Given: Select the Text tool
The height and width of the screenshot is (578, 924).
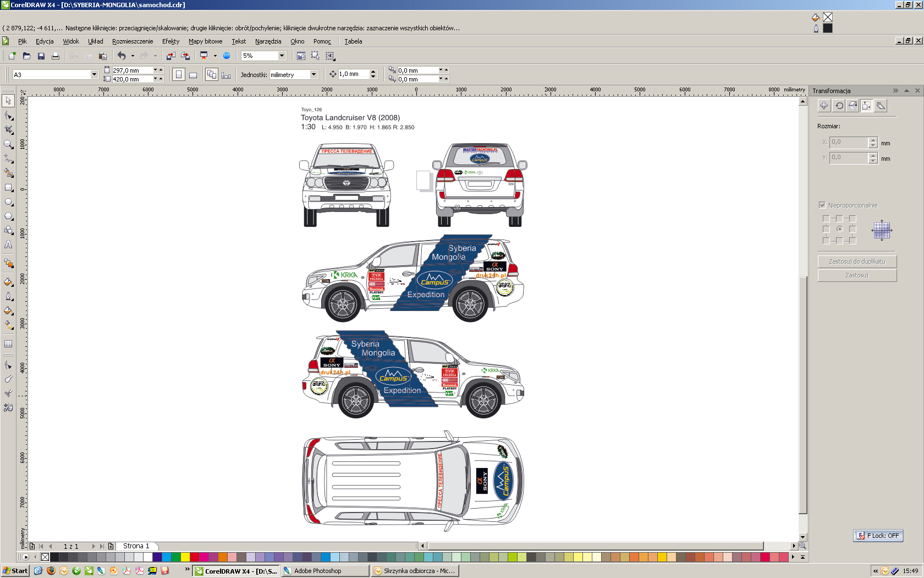Looking at the screenshot, I should pyautogui.click(x=8, y=245).
